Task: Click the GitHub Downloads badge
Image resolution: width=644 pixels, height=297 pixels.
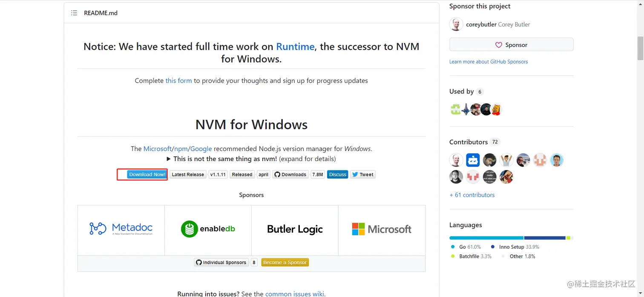Action: [x=290, y=174]
